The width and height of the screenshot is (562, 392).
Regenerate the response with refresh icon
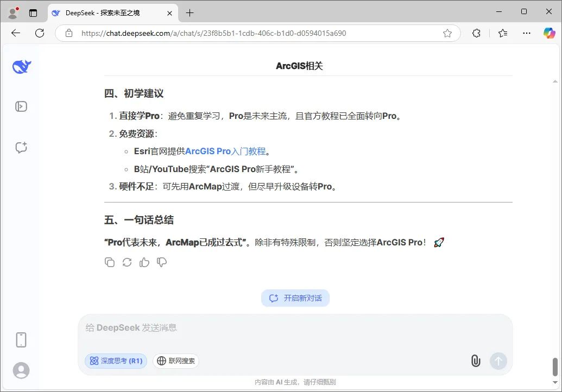(127, 262)
